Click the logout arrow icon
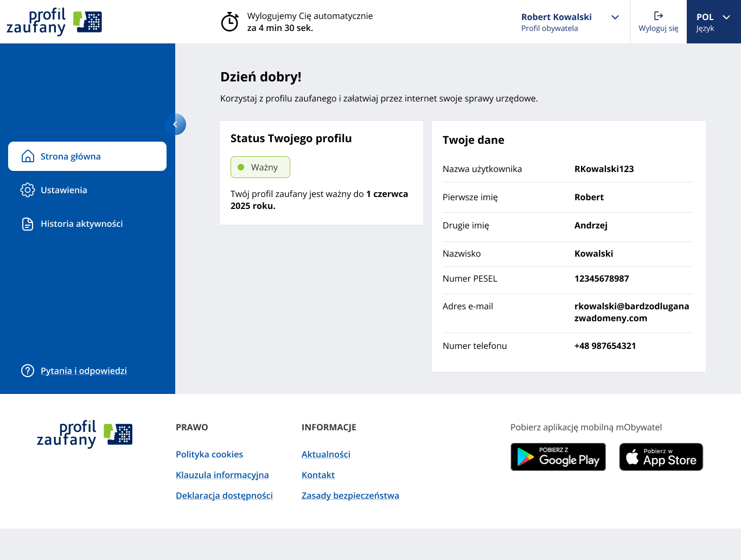The height and width of the screenshot is (560, 741). pos(658,16)
